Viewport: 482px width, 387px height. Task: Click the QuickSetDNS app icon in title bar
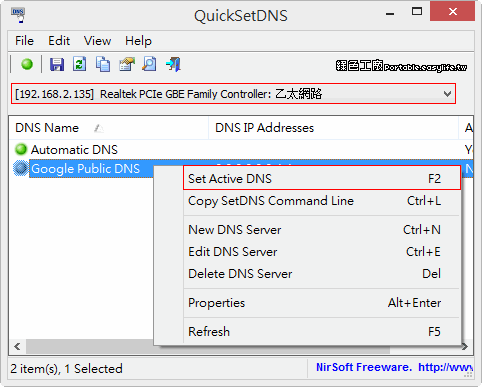(18, 15)
